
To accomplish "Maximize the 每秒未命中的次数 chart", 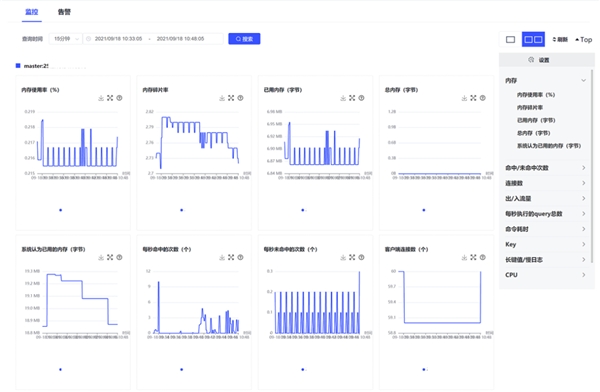I will pyautogui.click(x=352, y=257).
